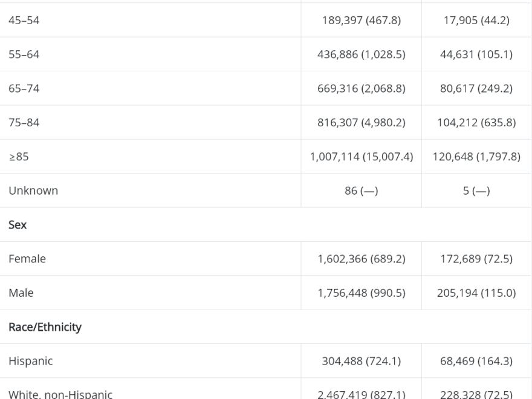
Task: Click the 75–84 age label
Action: [x=24, y=123]
